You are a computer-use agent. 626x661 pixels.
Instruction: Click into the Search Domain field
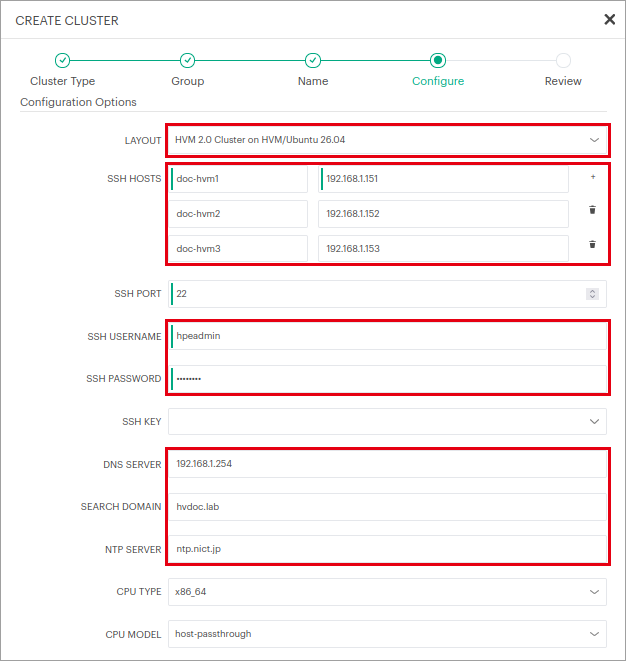coord(387,507)
